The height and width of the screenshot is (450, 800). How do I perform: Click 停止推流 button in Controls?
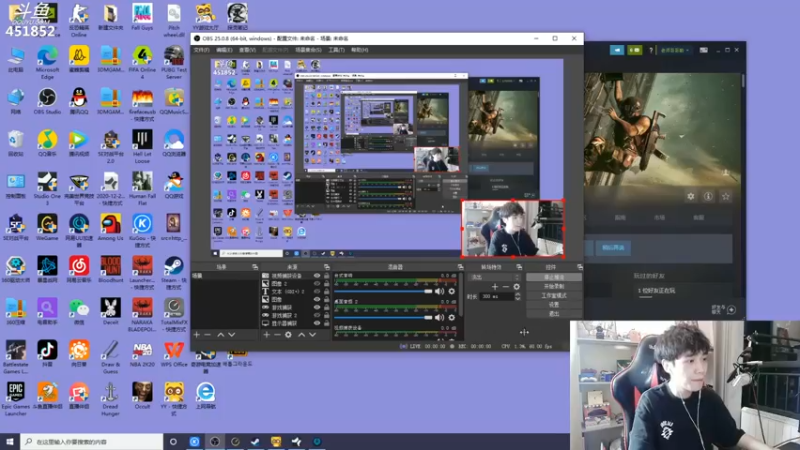(x=554, y=277)
